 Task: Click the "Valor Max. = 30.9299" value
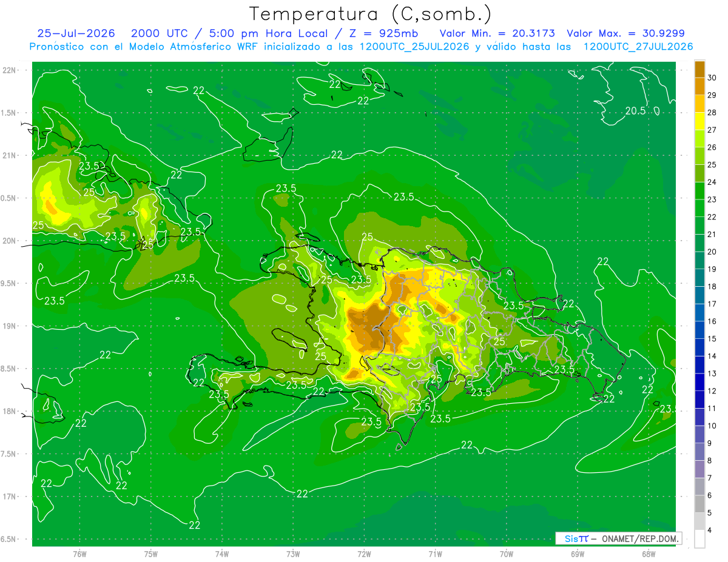coord(626,33)
